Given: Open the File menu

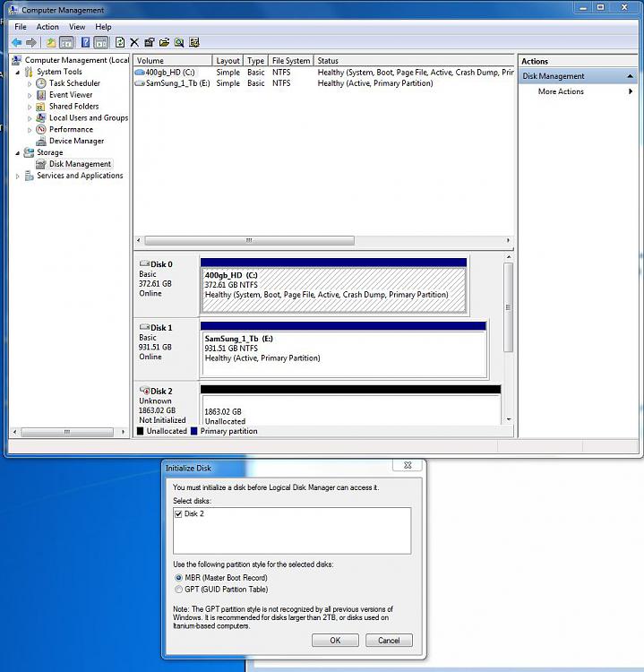Looking at the screenshot, I should 20,27.
